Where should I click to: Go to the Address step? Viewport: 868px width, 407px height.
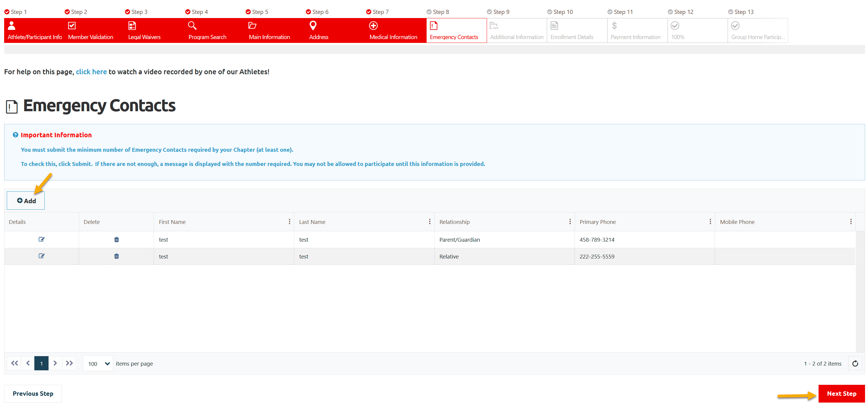(x=336, y=30)
